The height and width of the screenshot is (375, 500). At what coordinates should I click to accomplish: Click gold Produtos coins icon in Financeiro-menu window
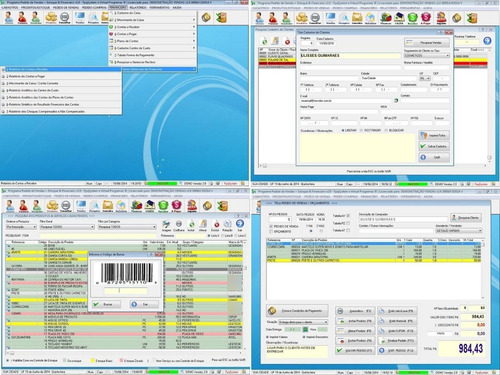[x=51, y=18]
